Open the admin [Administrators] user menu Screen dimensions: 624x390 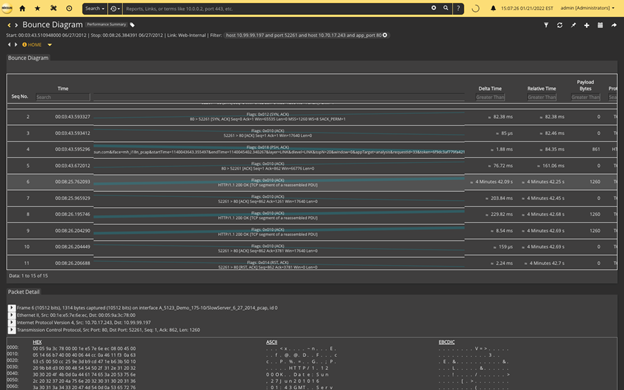tap(587, 8)
